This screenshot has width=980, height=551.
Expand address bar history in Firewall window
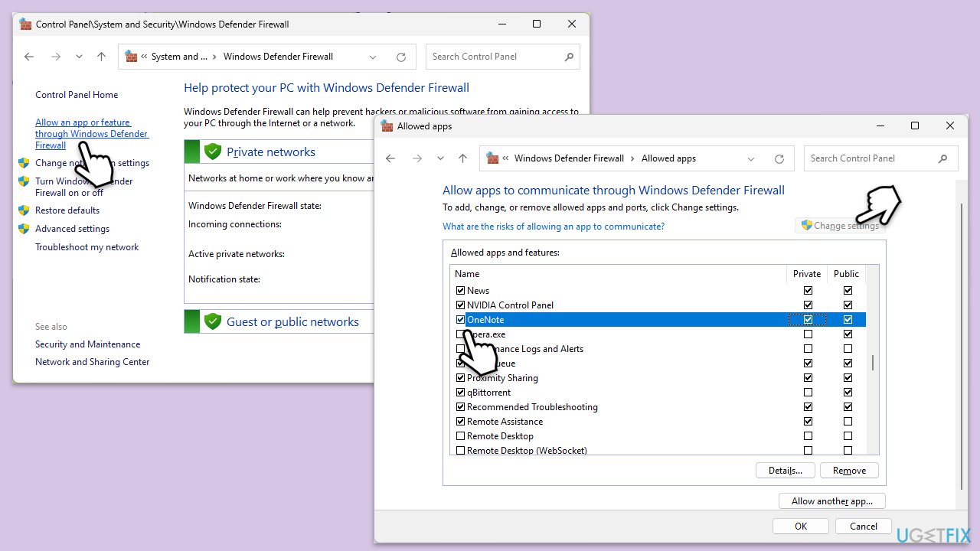pyautogui.click(x=373, y=57)
